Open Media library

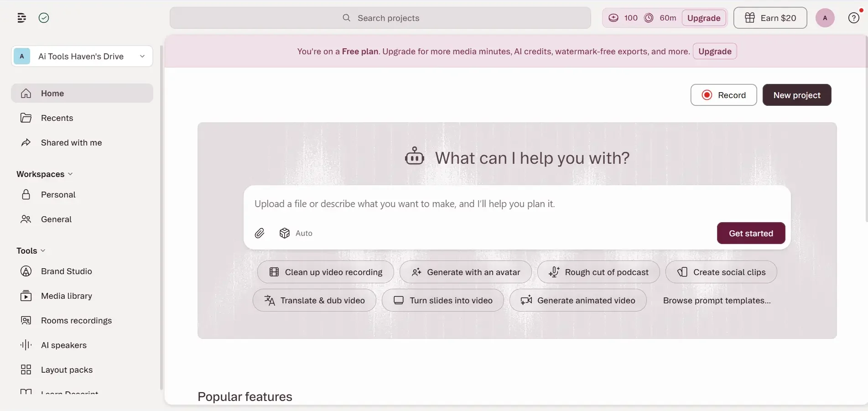click(82, 296)
